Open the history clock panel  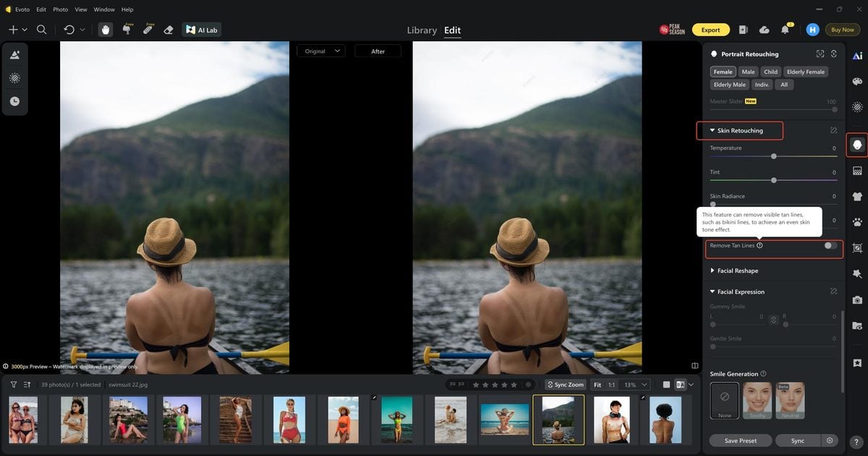14,101
